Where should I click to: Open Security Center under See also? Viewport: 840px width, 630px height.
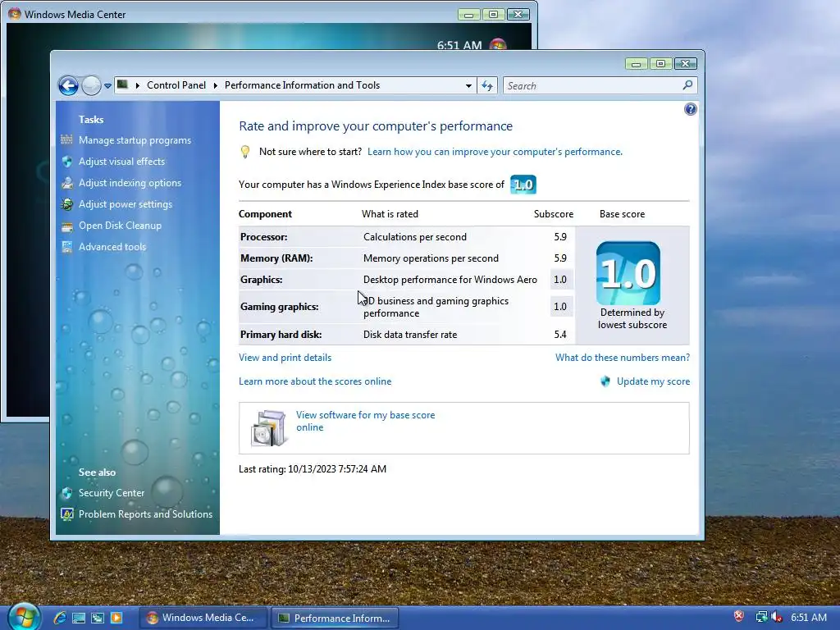[x=112, y=493]
